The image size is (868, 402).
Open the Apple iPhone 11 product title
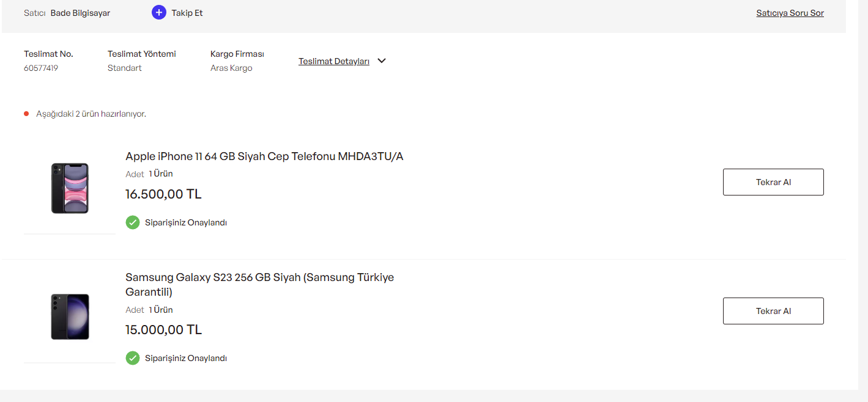point(264,156)
